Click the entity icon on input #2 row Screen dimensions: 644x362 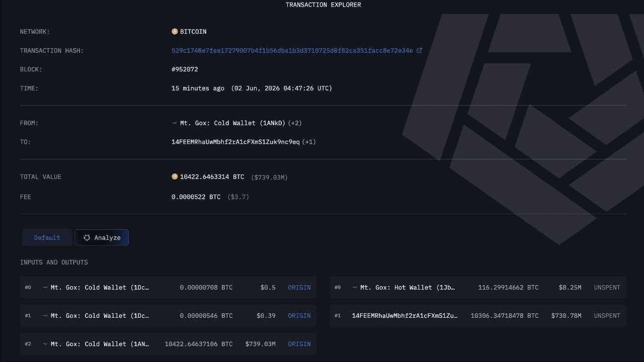pos(45,344)
